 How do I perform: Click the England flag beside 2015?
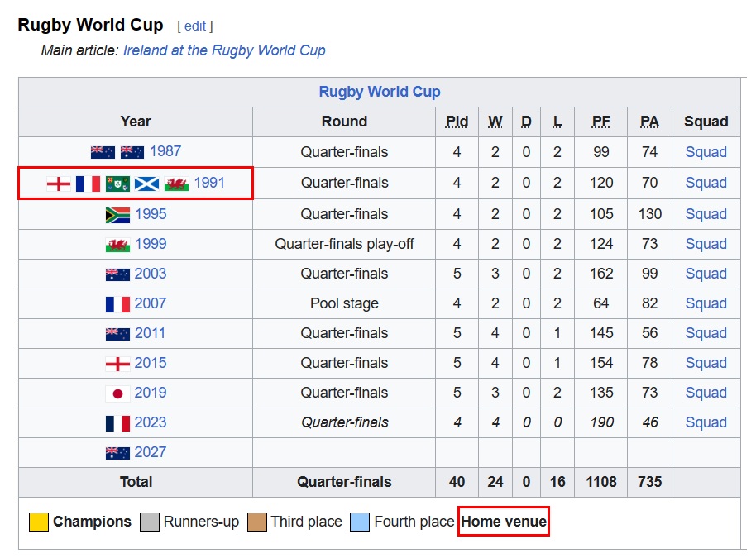pyautogui.click(x=118, y=364)
